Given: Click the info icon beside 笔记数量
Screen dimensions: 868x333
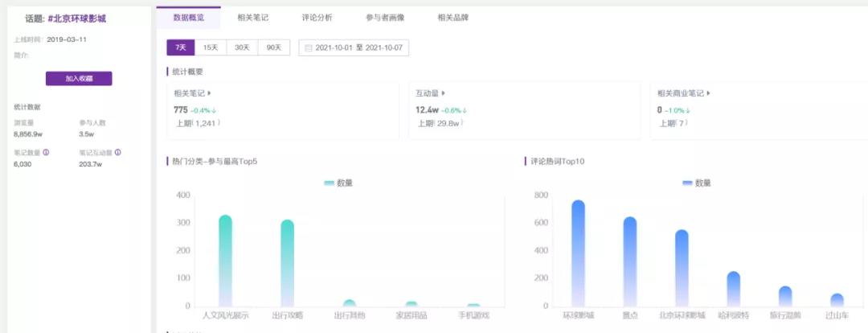Looking at the screenshot, I should tap(46, 152).
